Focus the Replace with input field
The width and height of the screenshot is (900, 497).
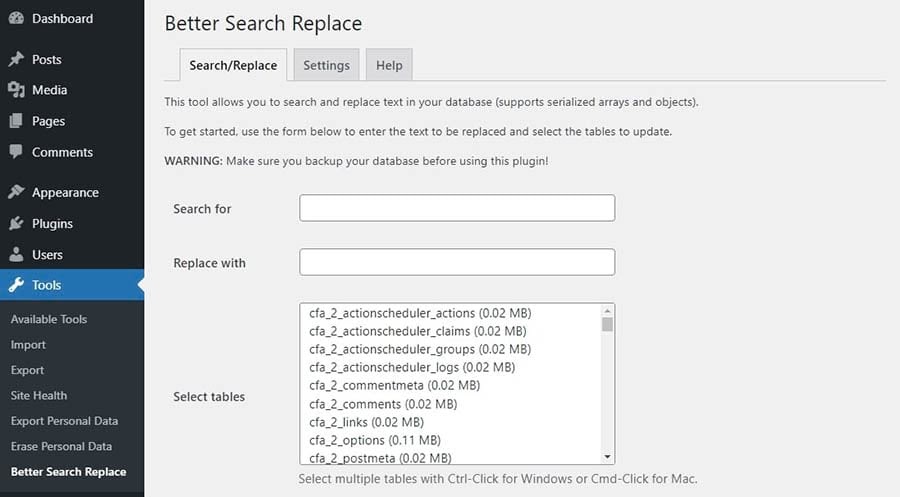point(457,262)
